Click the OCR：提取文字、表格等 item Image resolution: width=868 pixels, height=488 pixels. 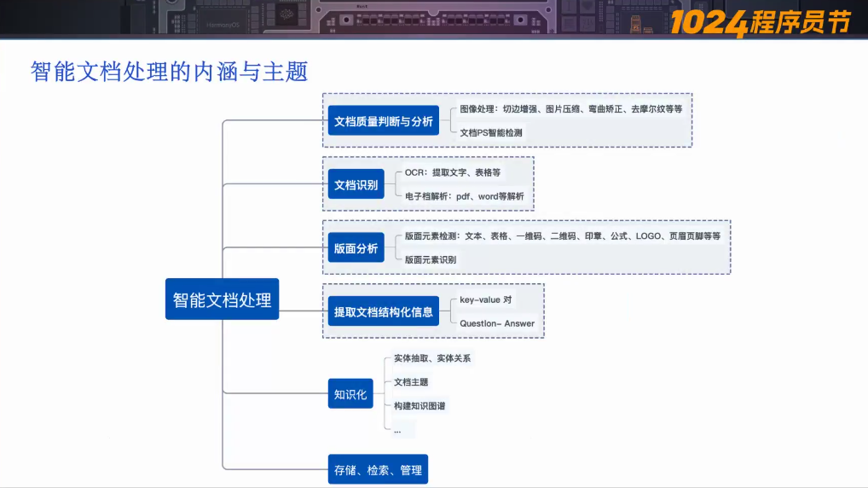click(x=453, y=172)
